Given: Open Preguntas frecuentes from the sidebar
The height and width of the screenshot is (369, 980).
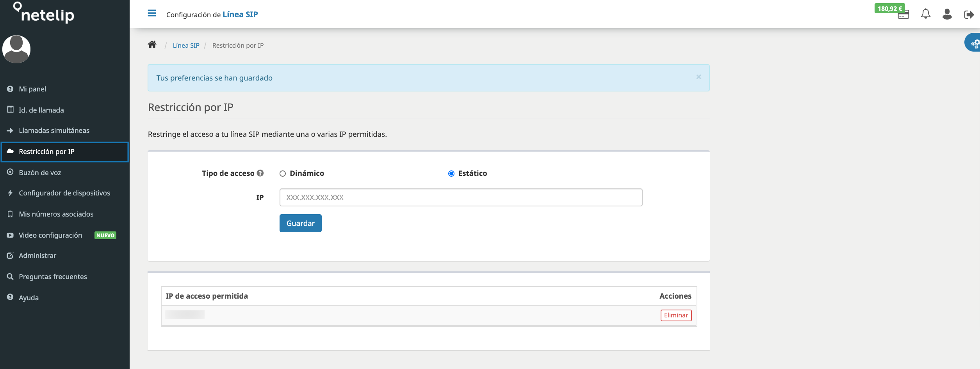Looking at the screenshot, I should 53,276.
